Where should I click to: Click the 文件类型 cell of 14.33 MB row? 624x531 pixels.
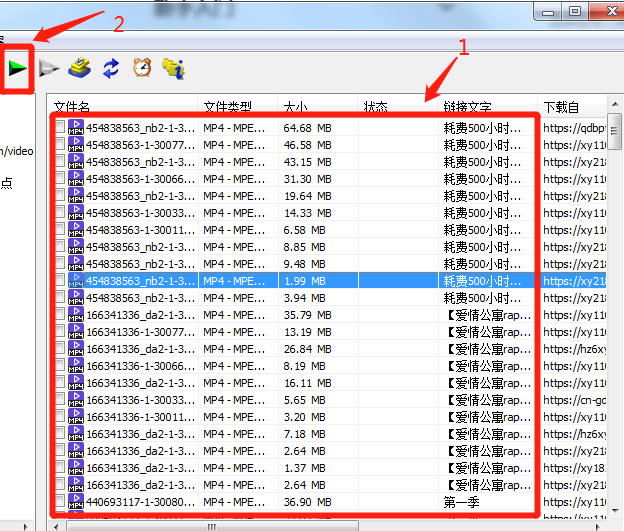[x=234, y=213]
